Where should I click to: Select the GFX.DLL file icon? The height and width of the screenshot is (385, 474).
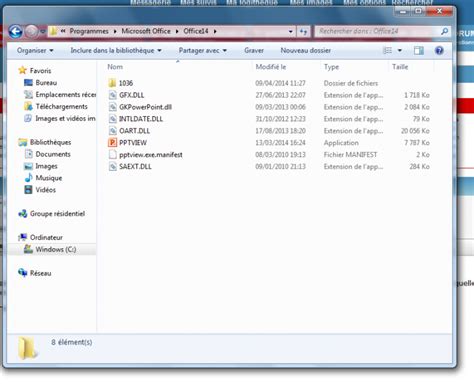(x=113, y=95)
